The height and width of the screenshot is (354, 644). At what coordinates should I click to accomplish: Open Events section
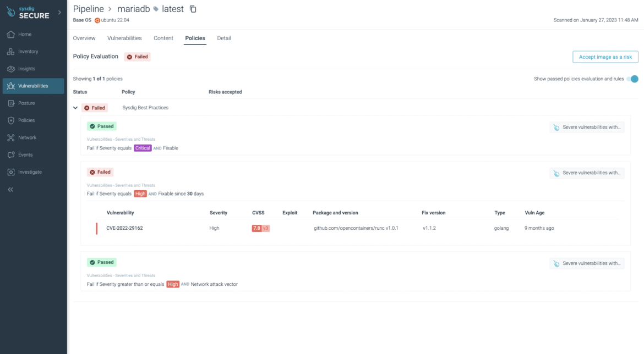point(33,155)
